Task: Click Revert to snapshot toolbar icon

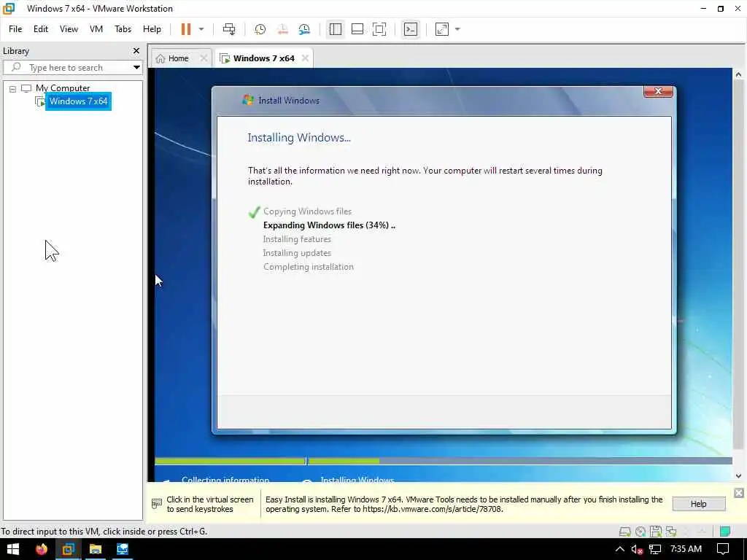Action: pyautogui.click(x=282, y=29)
